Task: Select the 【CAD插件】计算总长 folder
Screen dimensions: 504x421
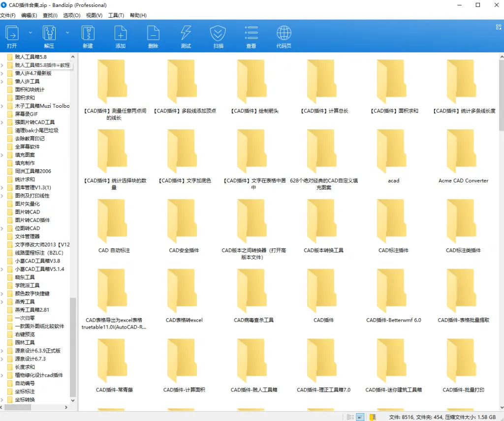Action: coord(324,87)
